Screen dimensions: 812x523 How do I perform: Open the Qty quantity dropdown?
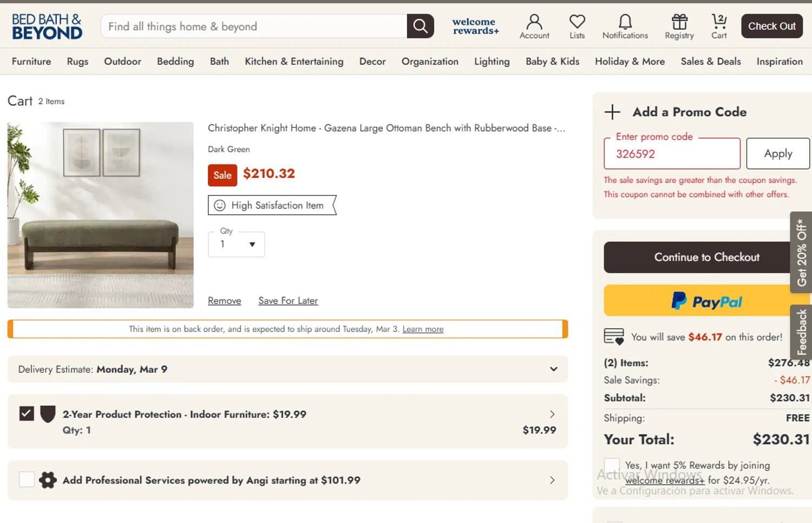[x=237, y=244]
